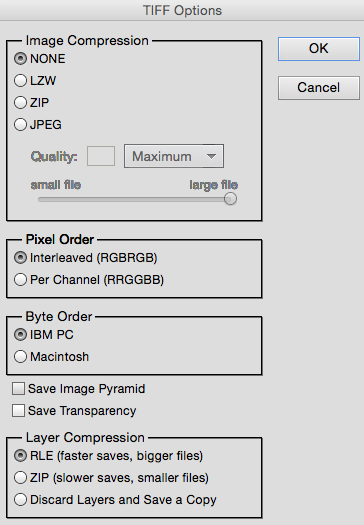This screenshot has width=364, height=525.
Task: Open the Maximum quality dropdown
Action: tap(174, 156)
